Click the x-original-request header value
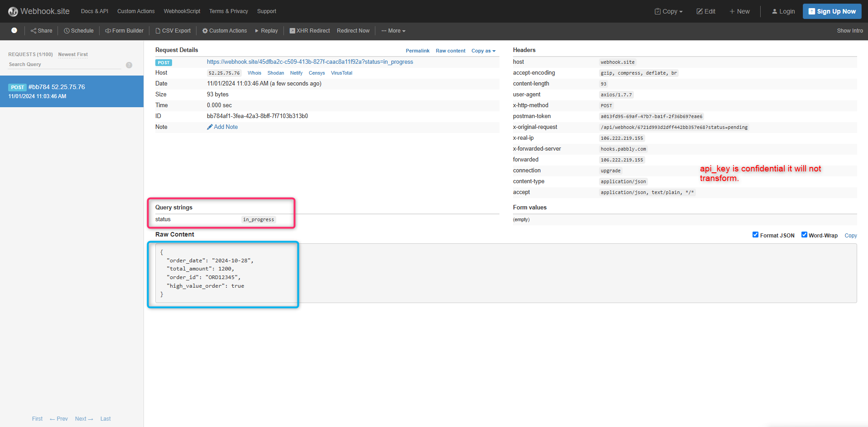The width and height of the screenshot is (868, 427). coord(674,128)
